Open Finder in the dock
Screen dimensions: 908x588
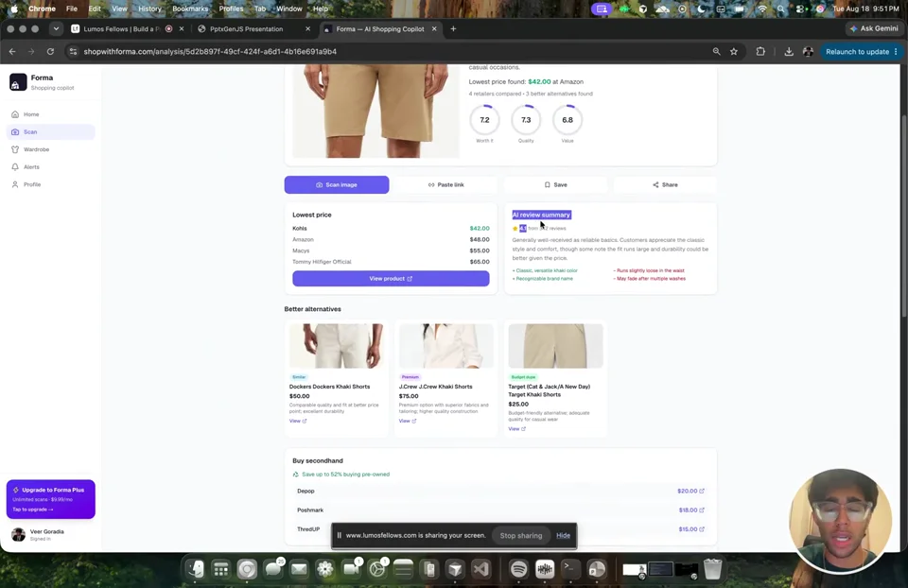(195, 569)
